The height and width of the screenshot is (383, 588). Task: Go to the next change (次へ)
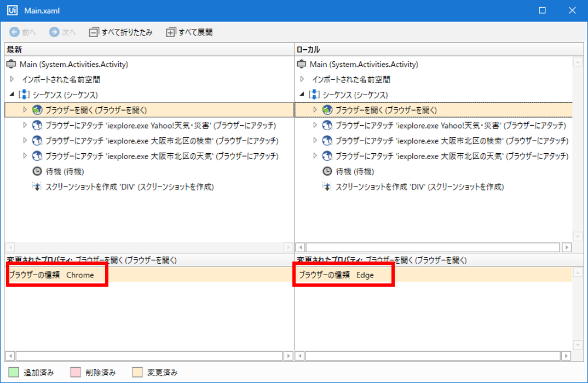pyautogui.click(x=62, y=32)
